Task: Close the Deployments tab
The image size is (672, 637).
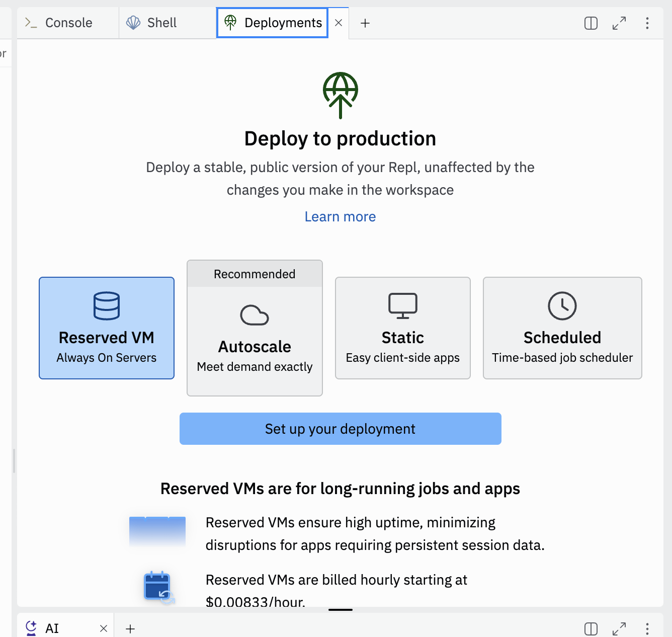Action: (339, 23)
